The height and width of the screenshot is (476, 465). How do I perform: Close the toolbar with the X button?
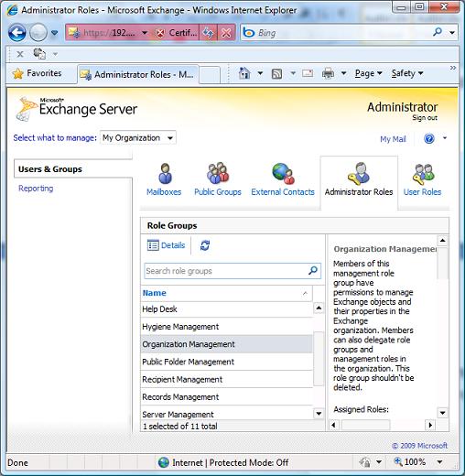coord(20,54)
